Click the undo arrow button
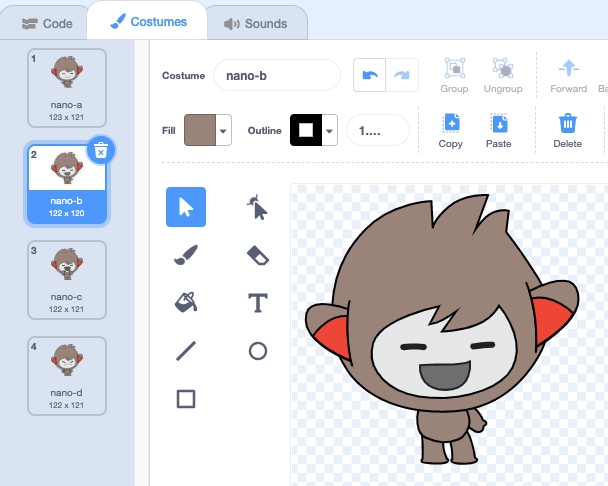Viewport: 608px width, 486px height. point(369,76)
